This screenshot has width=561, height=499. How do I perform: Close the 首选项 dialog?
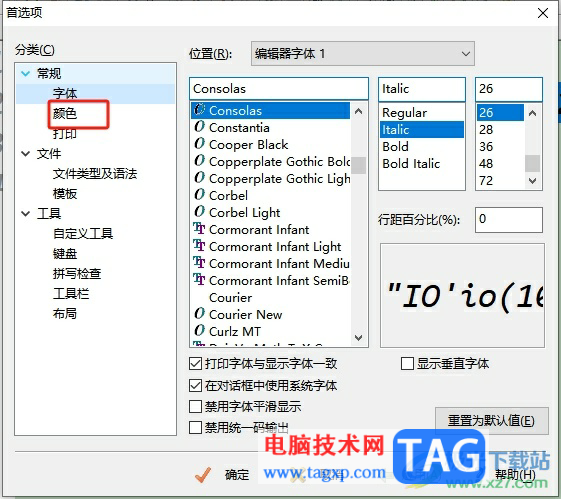click(543, 13)
